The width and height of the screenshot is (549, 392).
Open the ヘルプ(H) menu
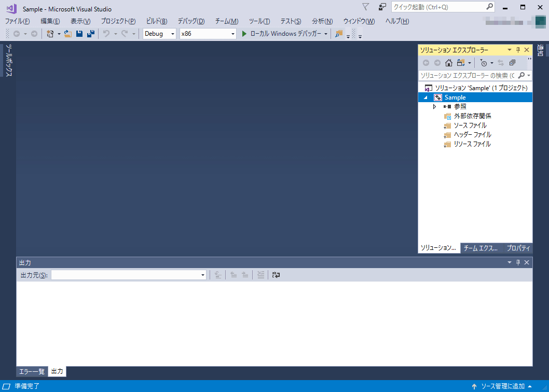pos(397,21)
